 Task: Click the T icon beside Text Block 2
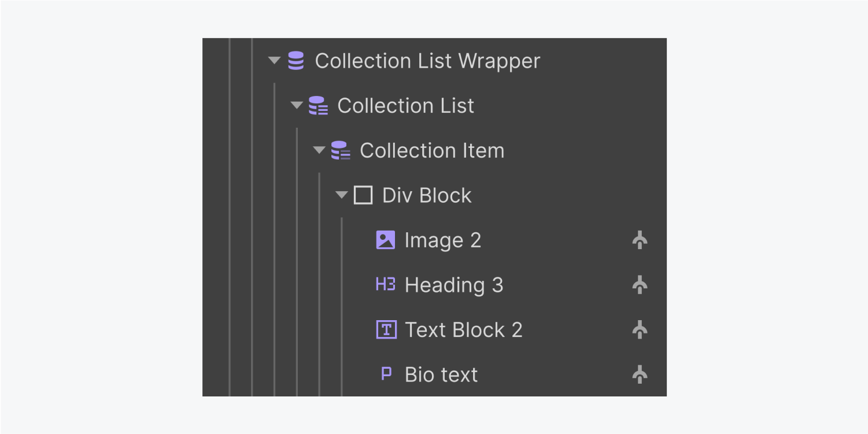[x=385, y=329]
